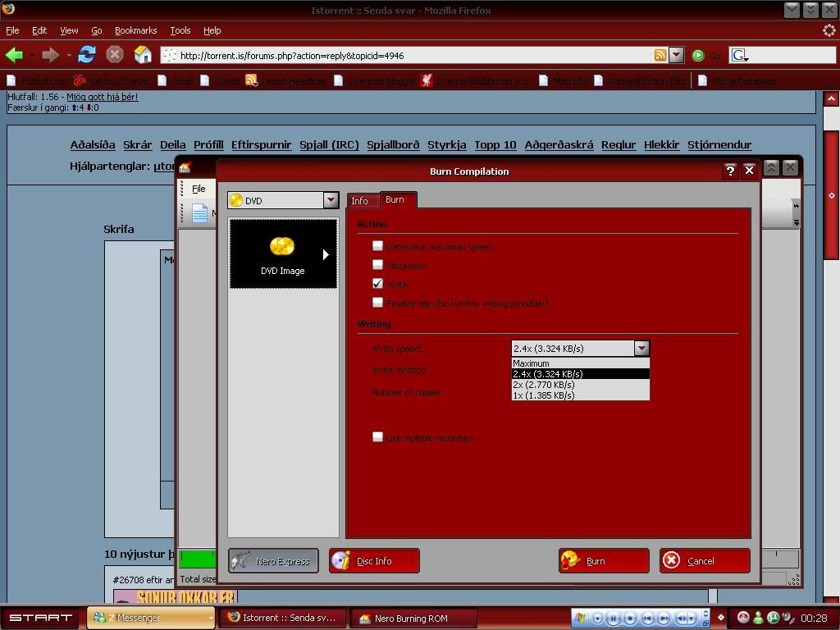Toggle the Simulation checkbox

tap(377, 265)
